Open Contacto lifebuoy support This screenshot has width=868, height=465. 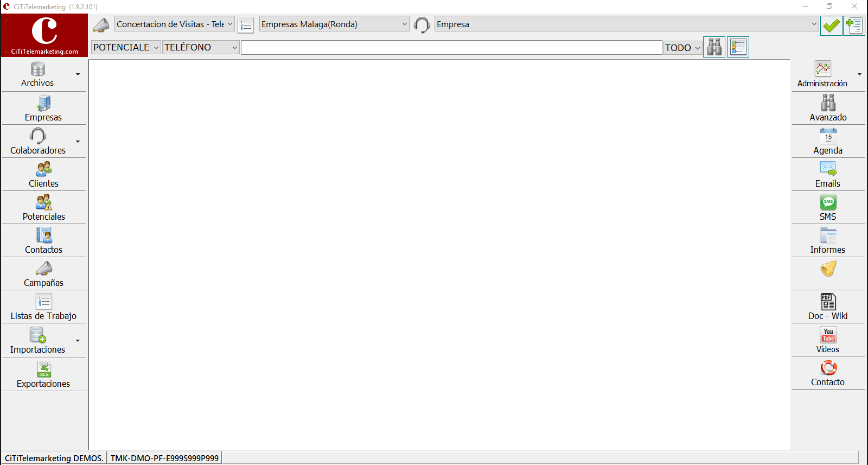[x=828, y=373]
